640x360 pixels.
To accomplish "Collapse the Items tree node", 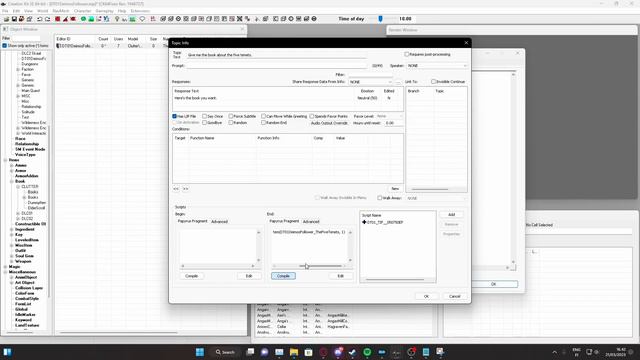I will point(6,160).
